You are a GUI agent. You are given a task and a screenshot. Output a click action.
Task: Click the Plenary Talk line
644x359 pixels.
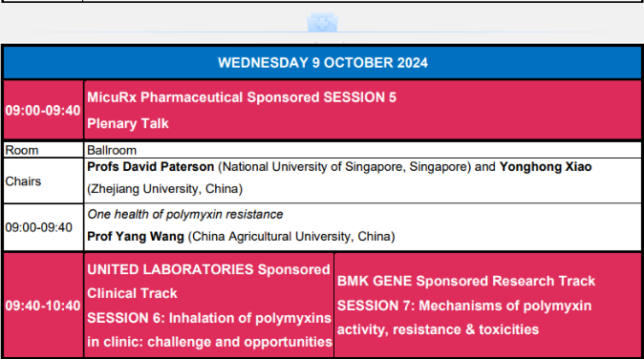(x=128, y=123)
